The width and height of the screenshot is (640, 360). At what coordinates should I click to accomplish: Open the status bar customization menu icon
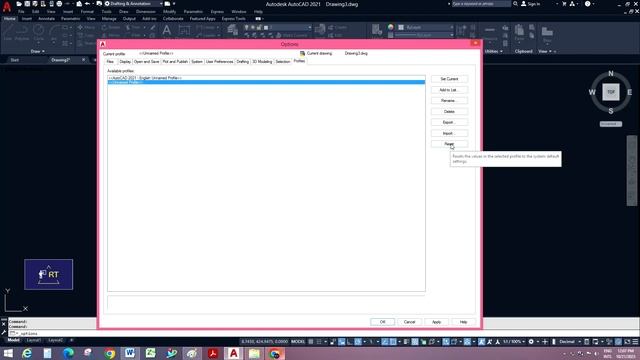coord(635,342)
